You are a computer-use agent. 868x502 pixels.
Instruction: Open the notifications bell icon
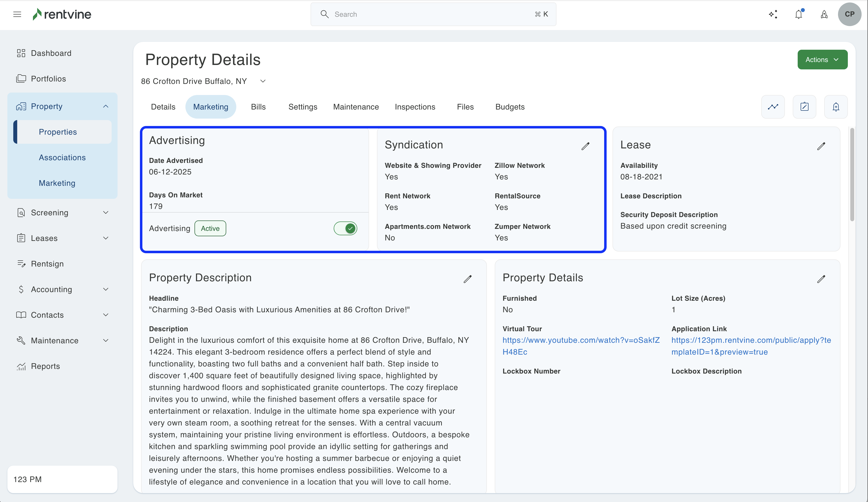pyautogui.click(x=799, y=14)
